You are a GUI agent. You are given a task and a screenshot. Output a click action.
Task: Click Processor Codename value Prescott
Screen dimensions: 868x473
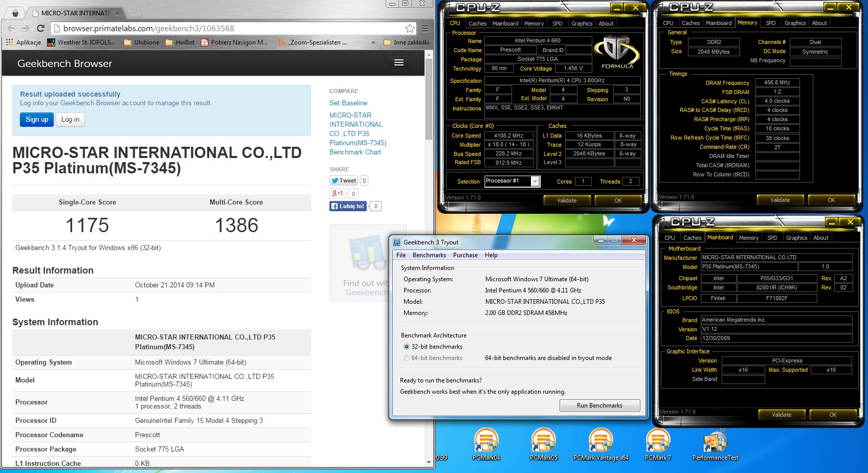[x=147, y=435]
